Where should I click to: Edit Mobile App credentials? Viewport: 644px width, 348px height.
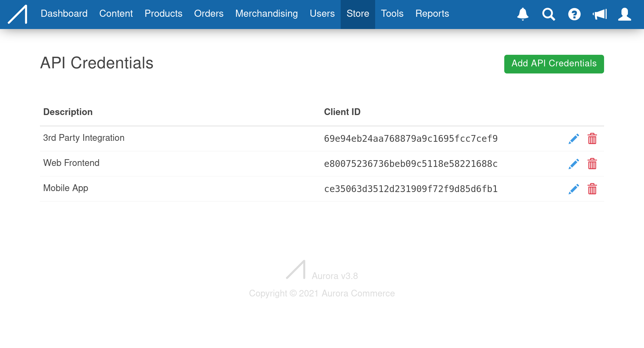pyautogui.click(x=573, y=189)
